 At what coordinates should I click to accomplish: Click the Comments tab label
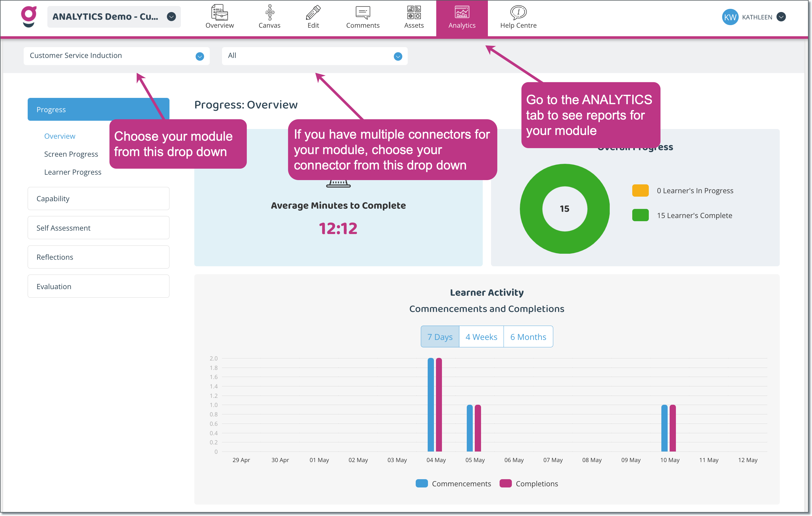point(363,25)
